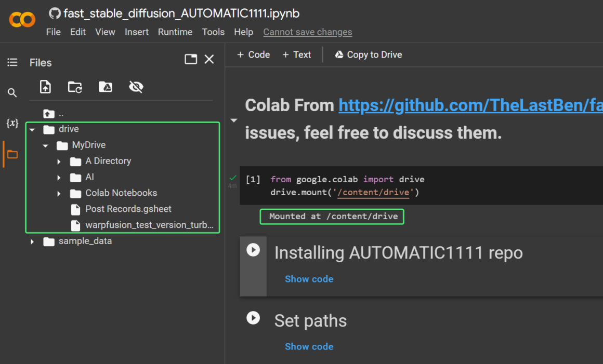Click the MyDrive folder icon

click(62, 145)
